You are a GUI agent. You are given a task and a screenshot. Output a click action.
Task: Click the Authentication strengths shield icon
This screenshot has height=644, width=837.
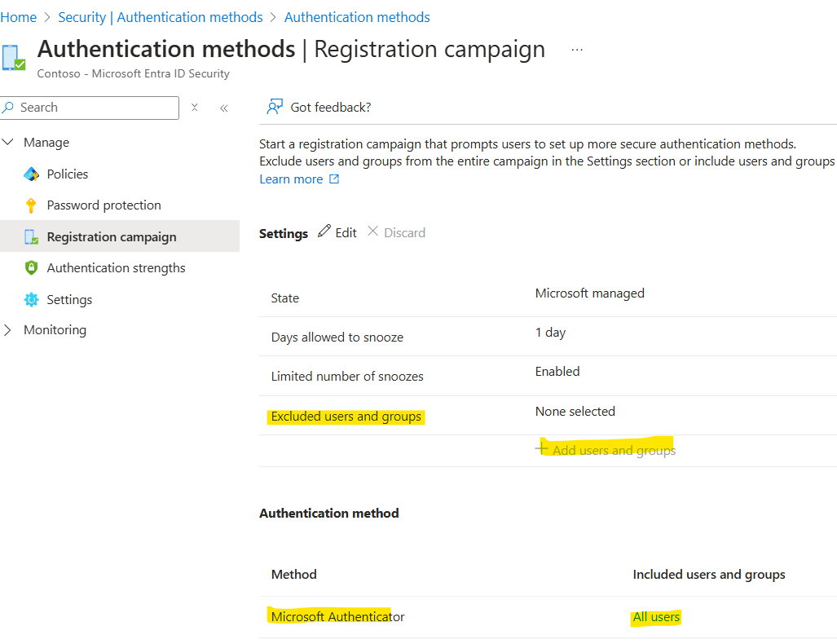(32, 268)
